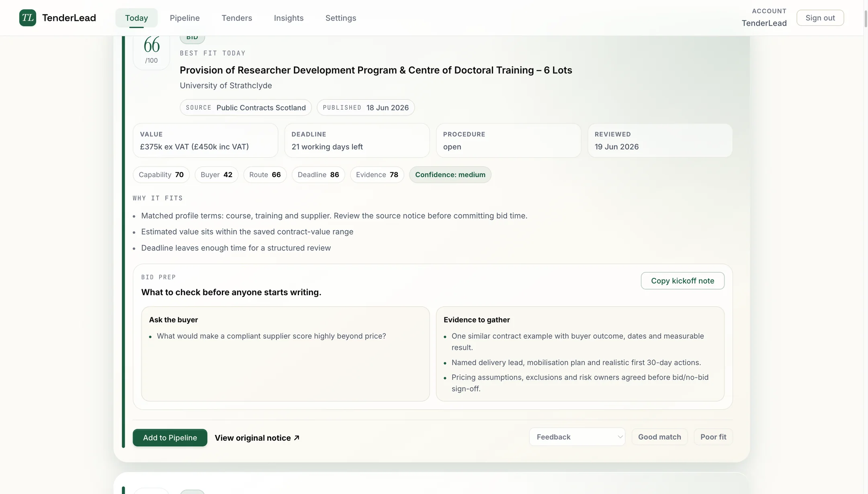Click the Sign out button

coord(820,18)
